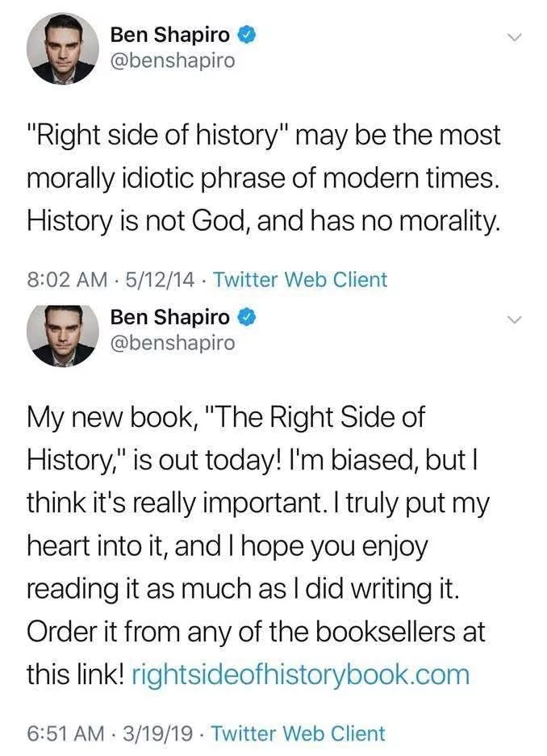Open the rightsideofhistorybook.com link

click(x=299, y=675)
